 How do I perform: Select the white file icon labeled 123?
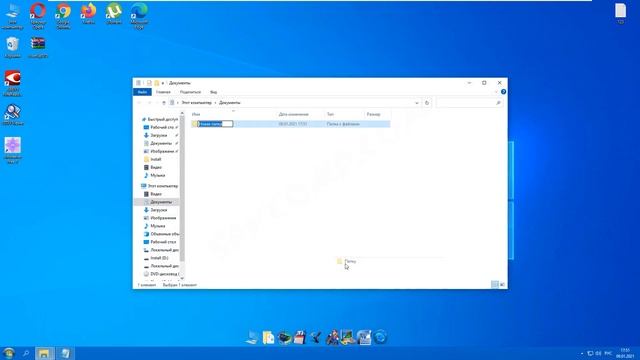click(620, 13)
